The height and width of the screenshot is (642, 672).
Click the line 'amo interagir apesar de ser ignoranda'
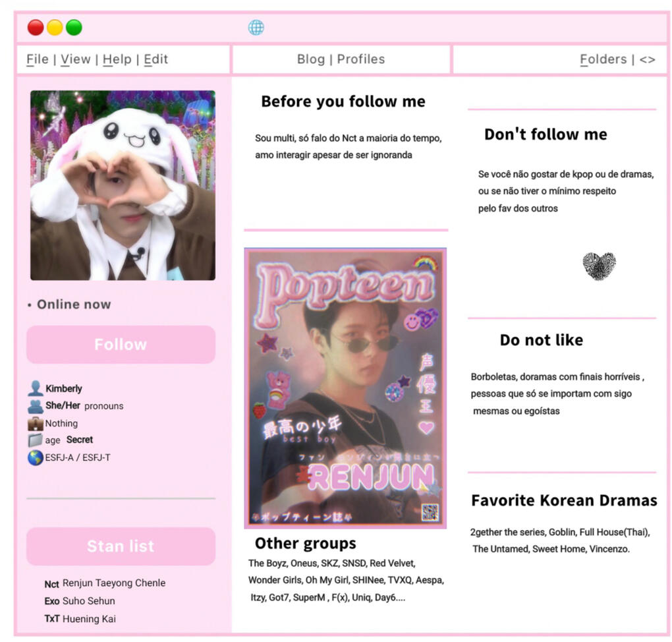click(x=333, y=156)
